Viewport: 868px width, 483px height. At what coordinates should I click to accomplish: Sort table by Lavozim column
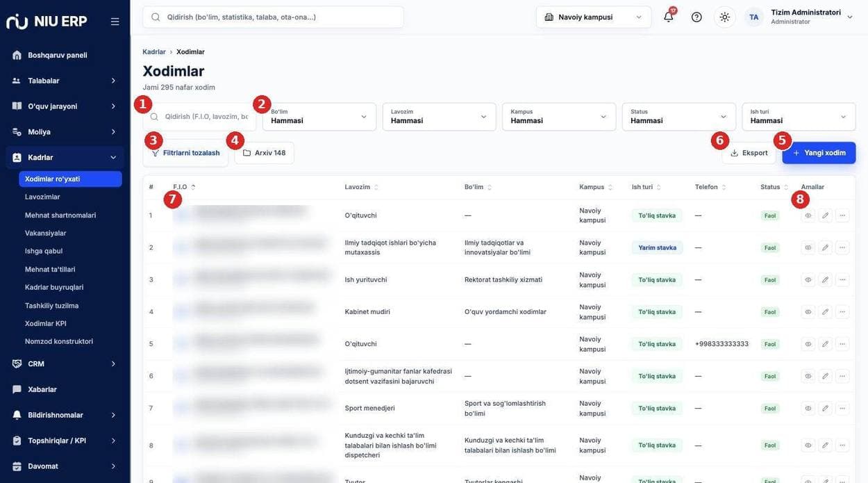pyautogui.click(x=362, y=187)
